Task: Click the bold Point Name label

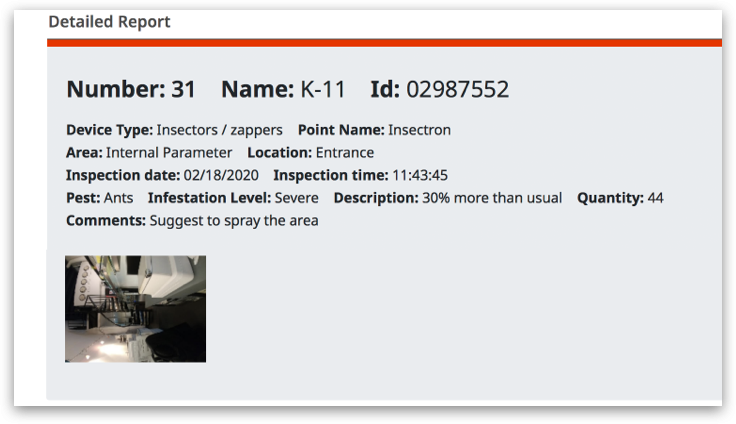Action: pos(341,130)
